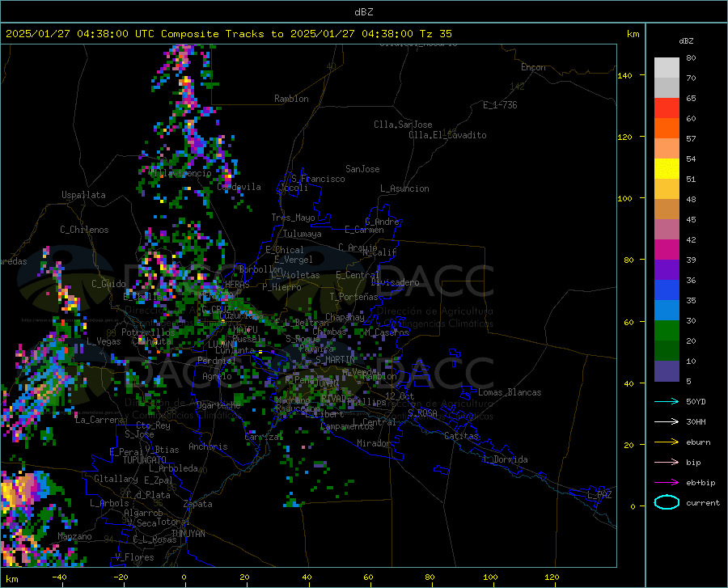Click the Encon location label
This screenshot has width=728, height=588.
[x=533, y=67]
